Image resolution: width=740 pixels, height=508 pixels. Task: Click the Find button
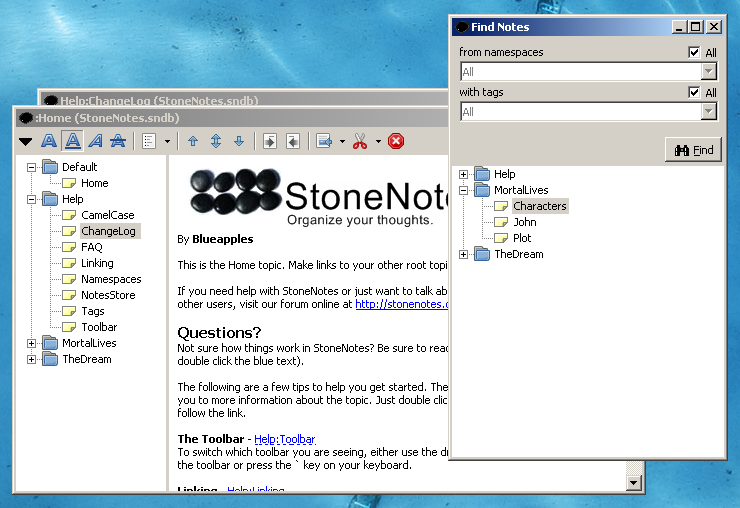pos(693,150)
